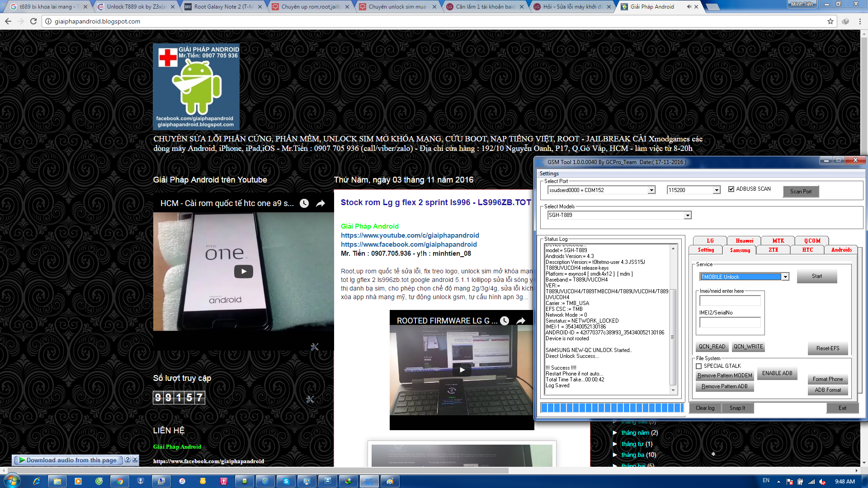Image resolution: width=868 pixels, height=488 pixels.
Task: Share the HTC one a9 video
Action: tap(321, 203)
